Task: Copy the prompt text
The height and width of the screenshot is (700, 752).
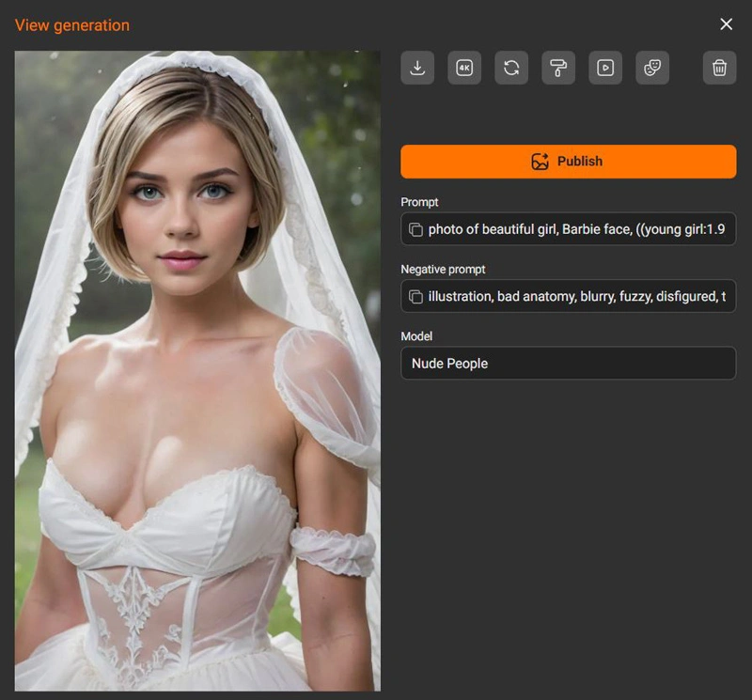Action: click(417, 229)
